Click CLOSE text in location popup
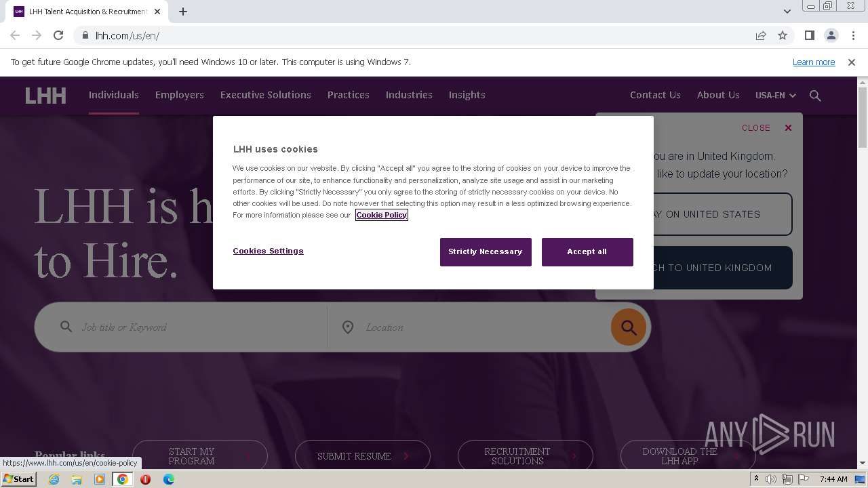The image size is (868, 488). click(755, 127)
